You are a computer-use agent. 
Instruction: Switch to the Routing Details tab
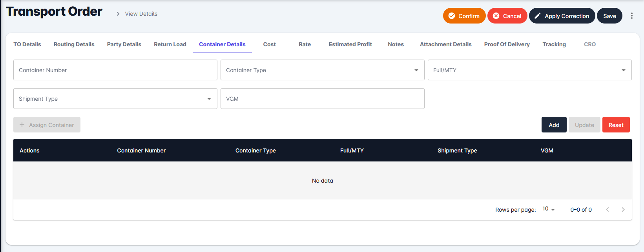tap(74, 44)
